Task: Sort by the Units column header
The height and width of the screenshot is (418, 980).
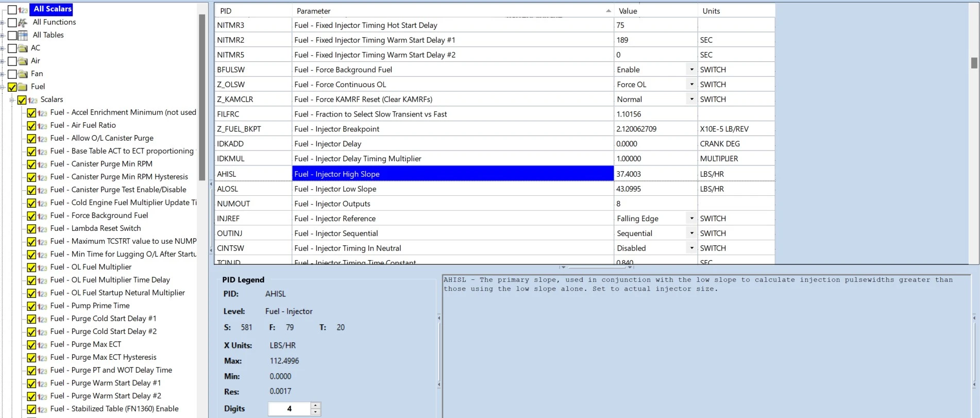Action: pos(736,11)
